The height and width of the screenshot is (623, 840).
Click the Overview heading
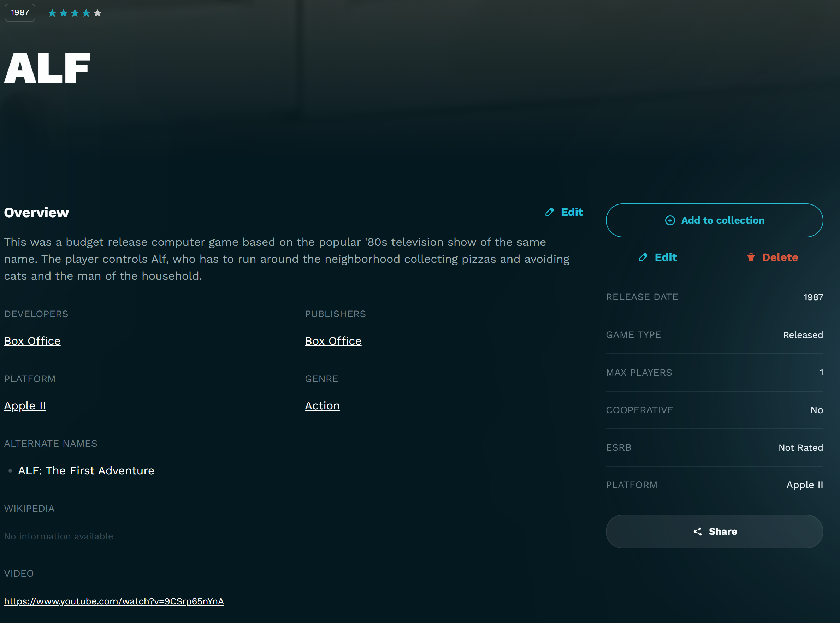coord(37,213)
